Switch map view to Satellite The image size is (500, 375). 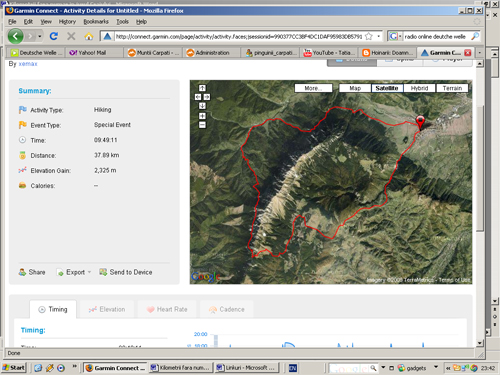tap(387, 88)
